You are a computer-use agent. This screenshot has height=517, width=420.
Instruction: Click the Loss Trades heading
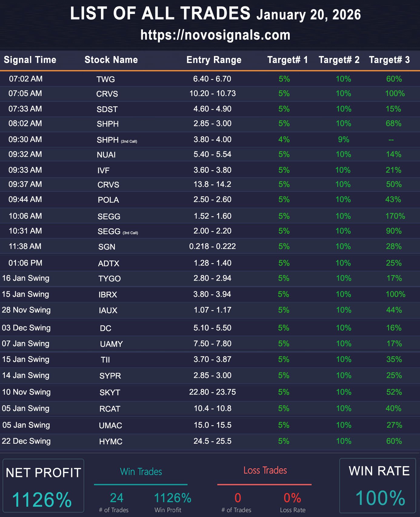click(265, 470)
